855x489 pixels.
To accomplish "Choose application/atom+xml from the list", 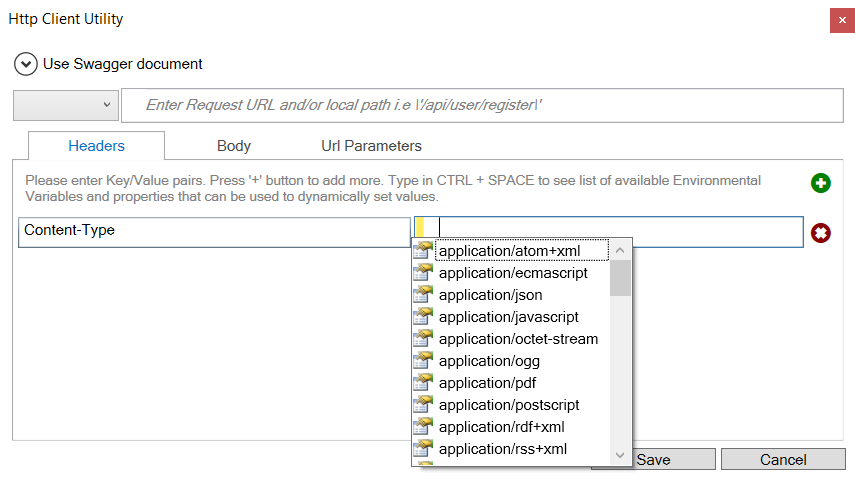I will tap(509, 251).
